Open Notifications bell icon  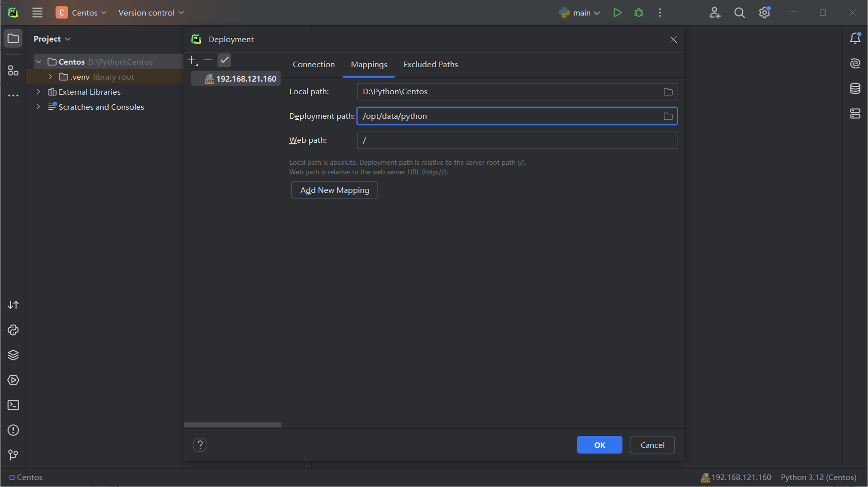(x=855, y=39)
